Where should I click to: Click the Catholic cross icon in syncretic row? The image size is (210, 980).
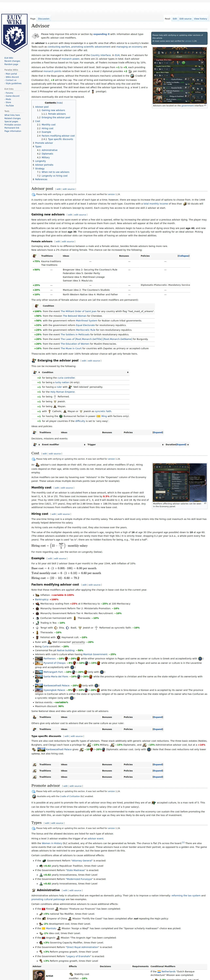tap(50, 411)
